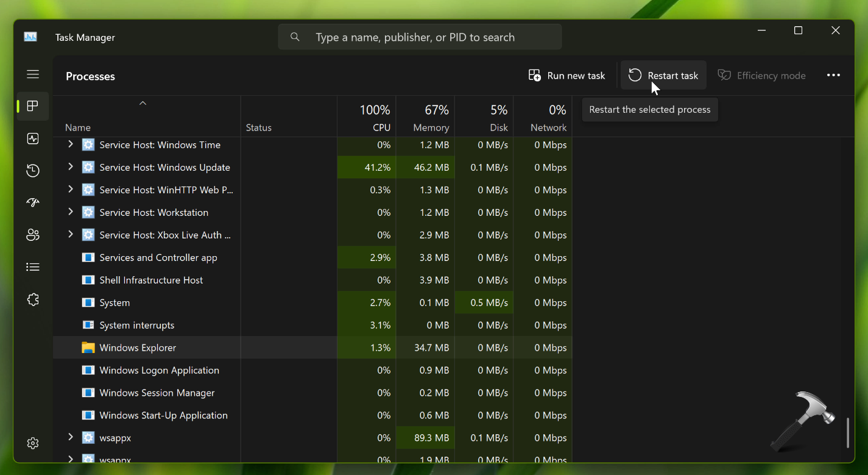Open the Services page icon
The width and height of the screenshot is (868, 475).
(x=33, y=299)
